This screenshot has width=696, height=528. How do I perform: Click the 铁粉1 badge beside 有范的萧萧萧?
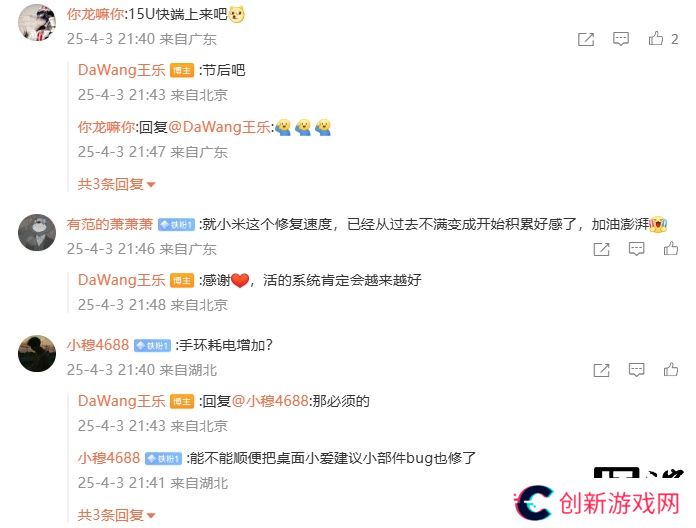[176, 225]
